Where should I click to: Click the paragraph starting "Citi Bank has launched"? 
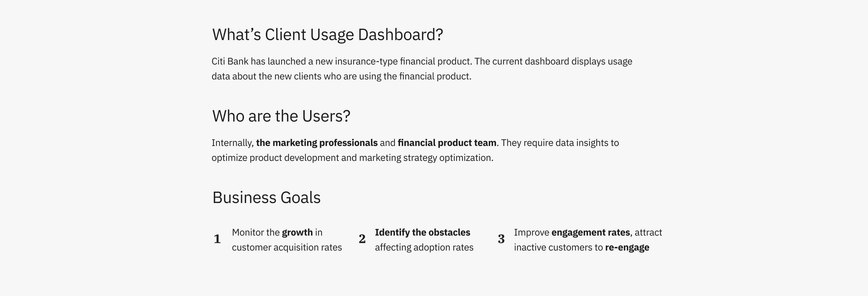click(x=422, y=69)
